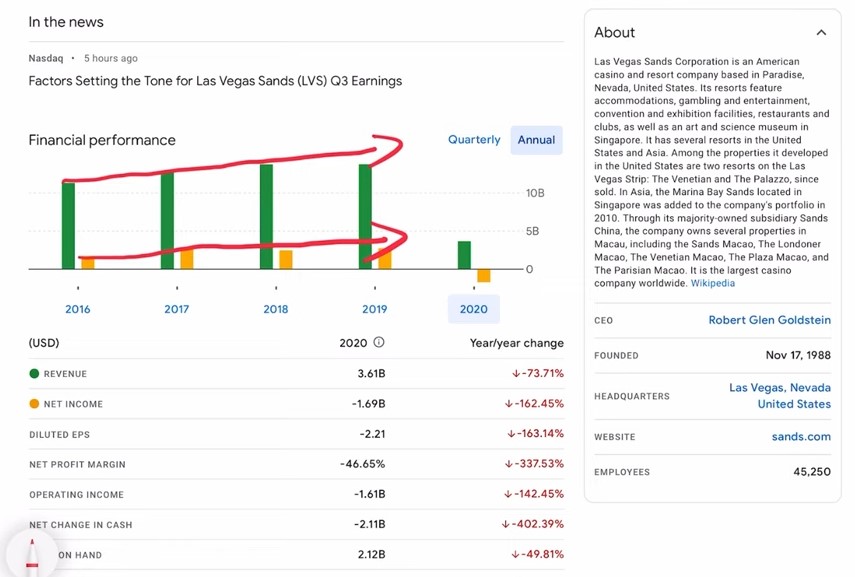Click the green 2018 revenue bar
The height and width of the screenshot is (577, 855).
[x=266, y=217]
